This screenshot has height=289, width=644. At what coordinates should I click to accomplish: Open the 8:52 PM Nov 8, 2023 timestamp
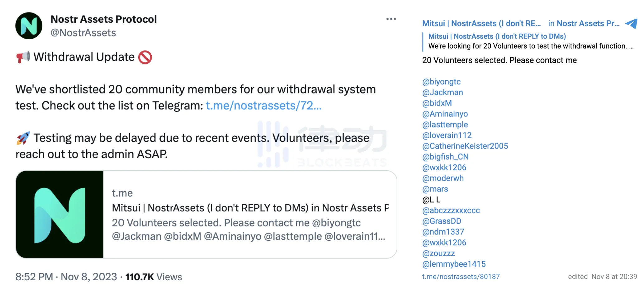[x=66, y=277]
